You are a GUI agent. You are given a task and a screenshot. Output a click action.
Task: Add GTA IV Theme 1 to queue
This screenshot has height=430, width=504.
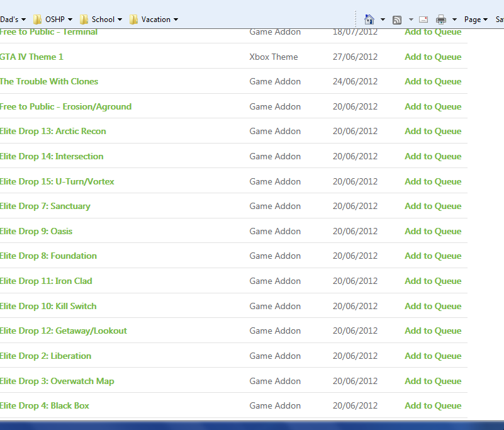[433, 57]
